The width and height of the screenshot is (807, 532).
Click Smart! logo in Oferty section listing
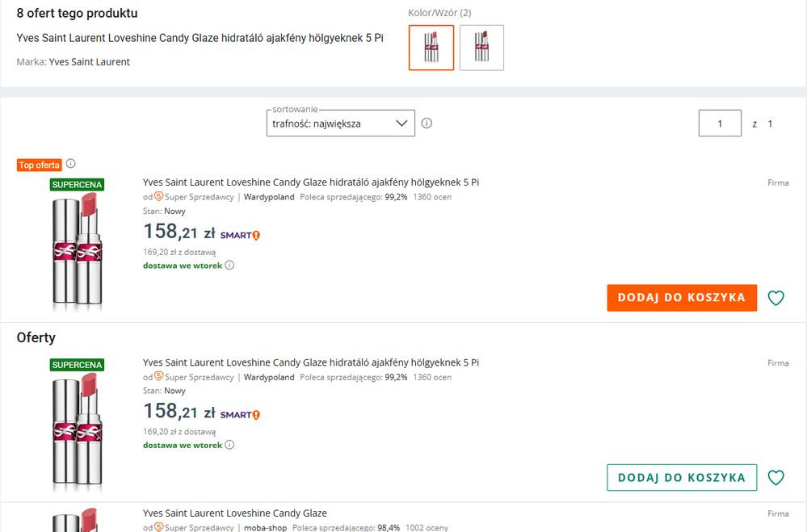[240, 415]
